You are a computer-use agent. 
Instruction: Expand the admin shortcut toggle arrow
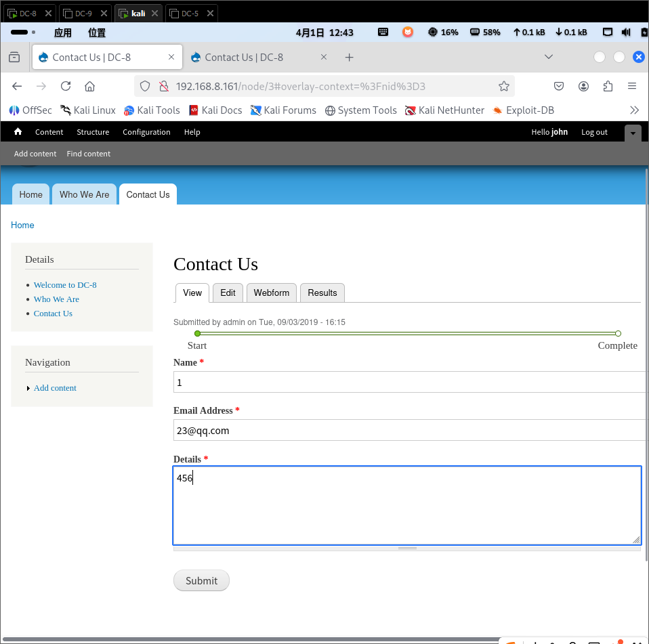pyautogui.click(x=632, y=133)
